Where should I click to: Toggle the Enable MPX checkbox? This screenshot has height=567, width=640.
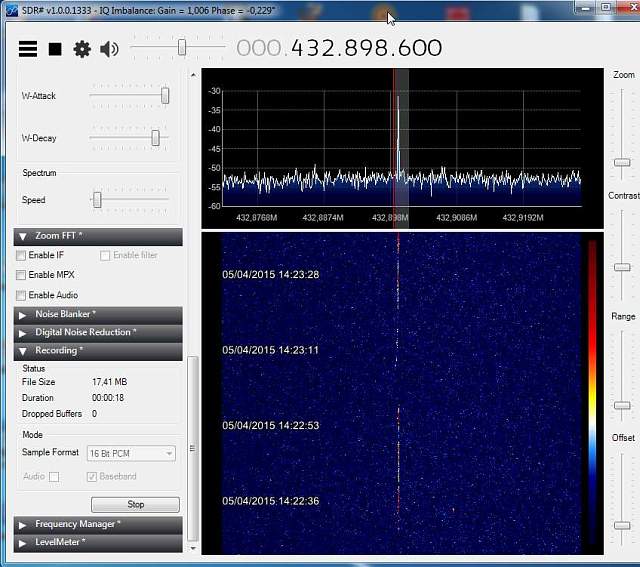pos(22,275)
